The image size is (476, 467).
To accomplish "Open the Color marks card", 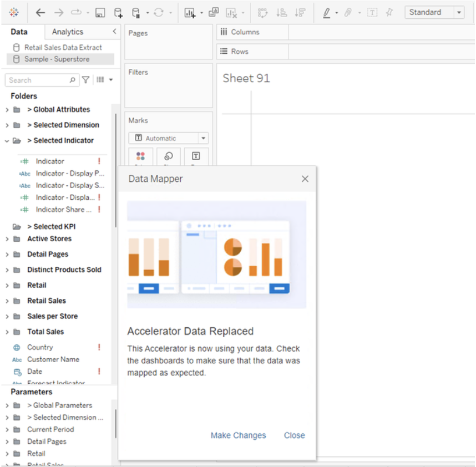I will pyautogui.click(x=140, y=156).
